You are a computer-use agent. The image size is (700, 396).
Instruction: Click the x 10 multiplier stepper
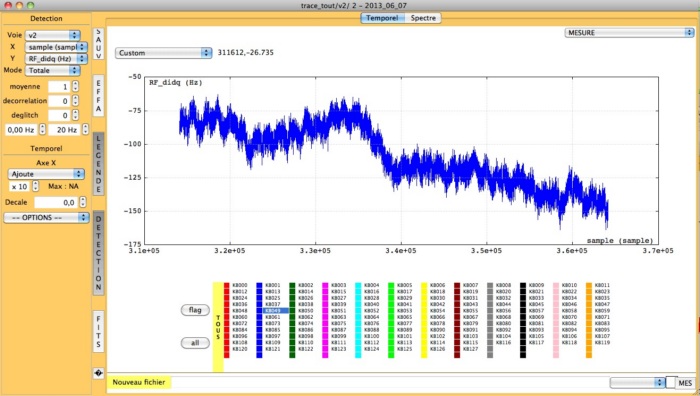tap(36, 186)
